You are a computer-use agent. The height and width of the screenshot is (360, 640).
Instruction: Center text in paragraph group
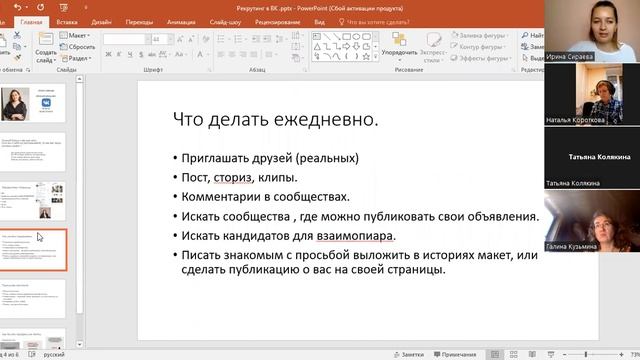point(232,54)
